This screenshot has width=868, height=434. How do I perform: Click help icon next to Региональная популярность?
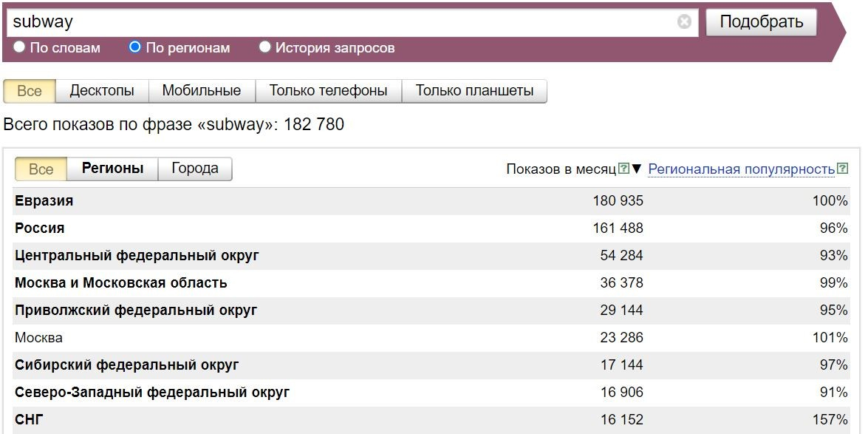(843, 169)
